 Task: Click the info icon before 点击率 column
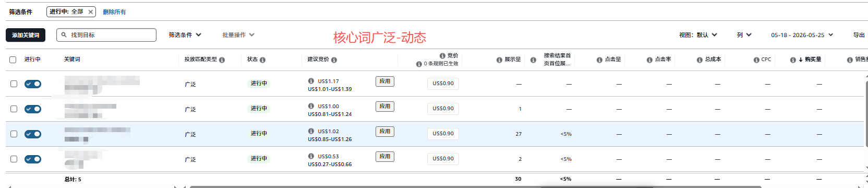click(649, 60)
